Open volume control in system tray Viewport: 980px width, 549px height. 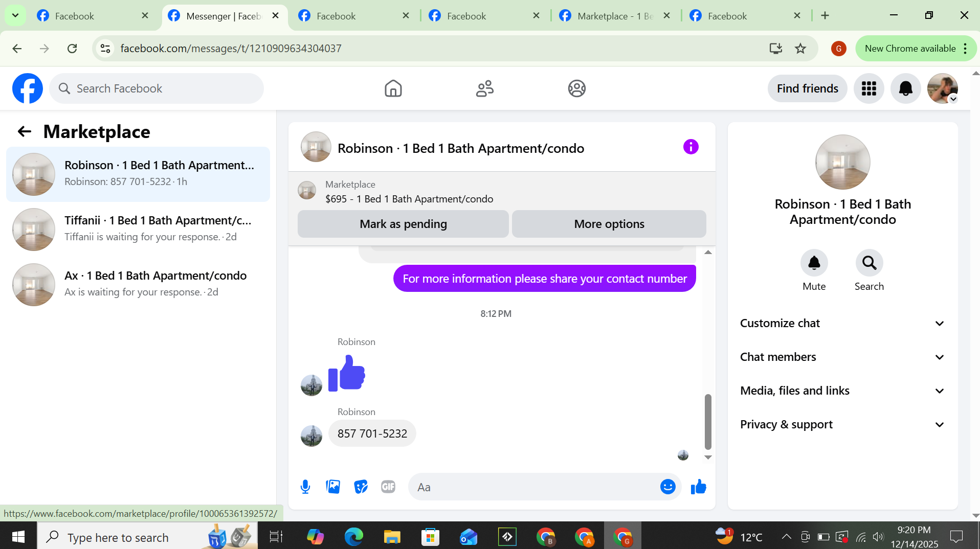[x=878, y=537]
